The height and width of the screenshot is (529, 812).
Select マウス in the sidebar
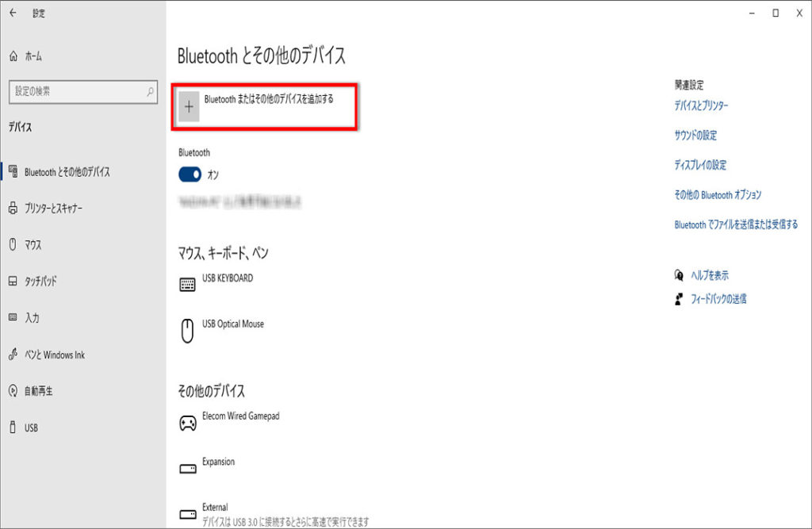coord(33,245)
